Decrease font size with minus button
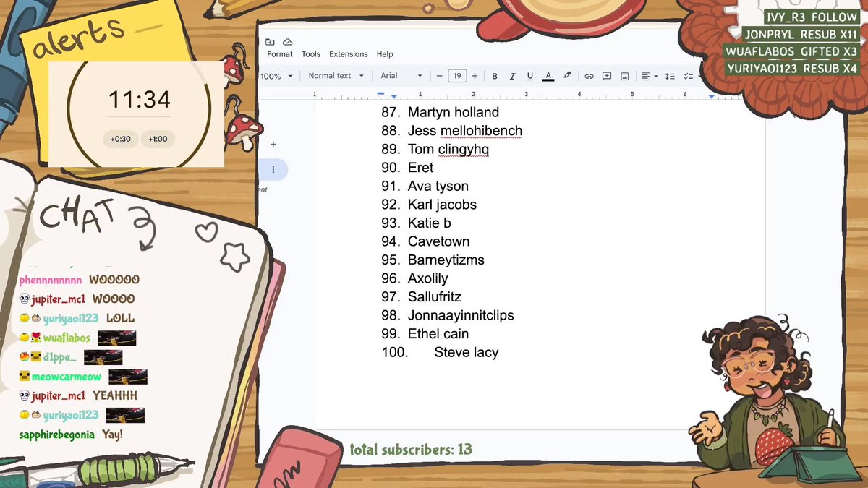Viewport: 868px width, 488px height. click(x=439, y=76)
